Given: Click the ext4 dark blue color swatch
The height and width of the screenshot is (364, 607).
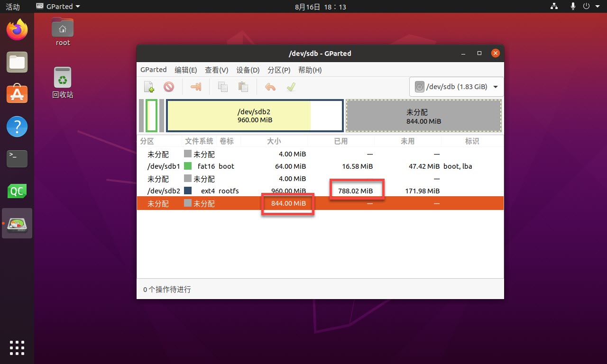Looking at the screenshot, I should (x=188, y=191).
